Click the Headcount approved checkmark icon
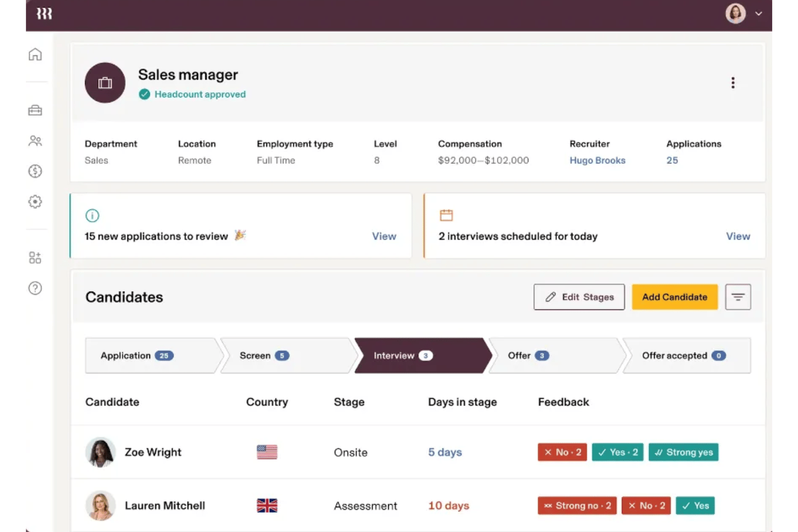 [145, 94]
